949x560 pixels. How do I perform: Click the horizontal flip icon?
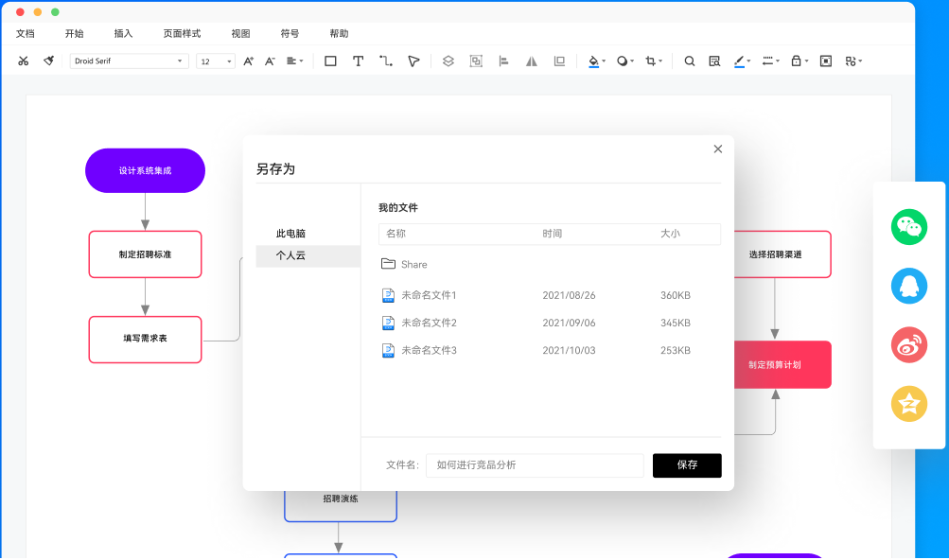(x=531, y=60)
